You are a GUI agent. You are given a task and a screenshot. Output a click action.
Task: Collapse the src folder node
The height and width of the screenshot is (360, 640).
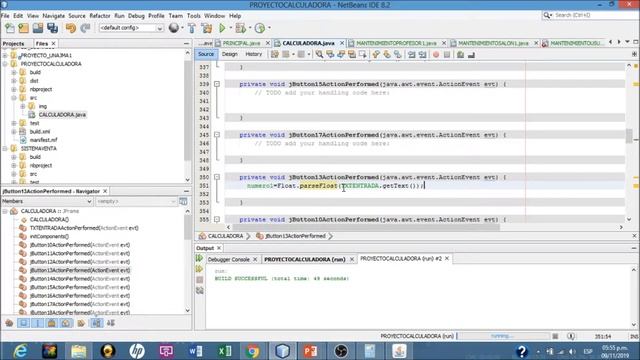(14, 98)
